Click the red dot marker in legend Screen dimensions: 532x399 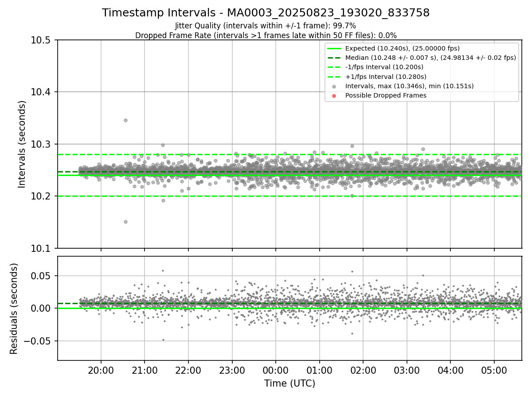point(334,96)
